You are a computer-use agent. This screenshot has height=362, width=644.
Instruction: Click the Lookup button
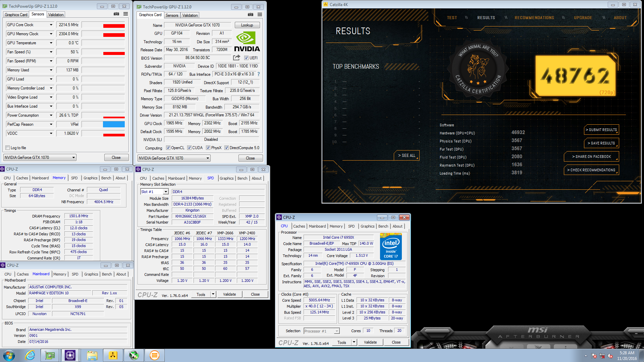247,25
